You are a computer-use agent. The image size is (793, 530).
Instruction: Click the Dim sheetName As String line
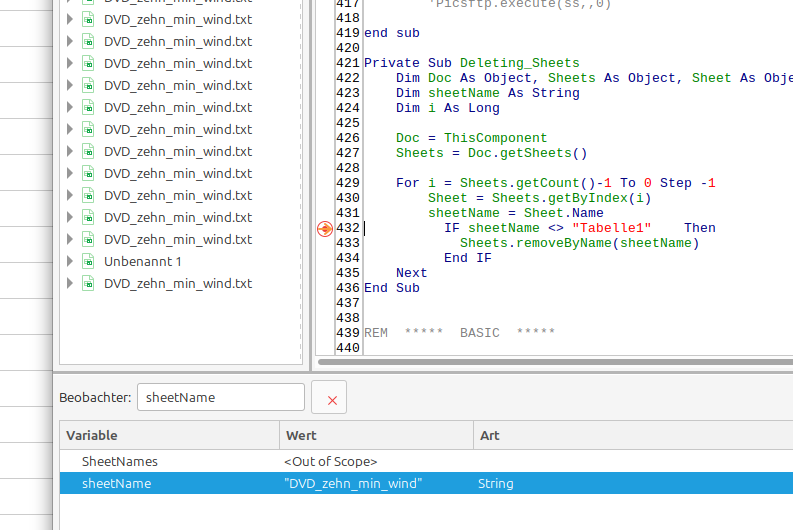488,93
